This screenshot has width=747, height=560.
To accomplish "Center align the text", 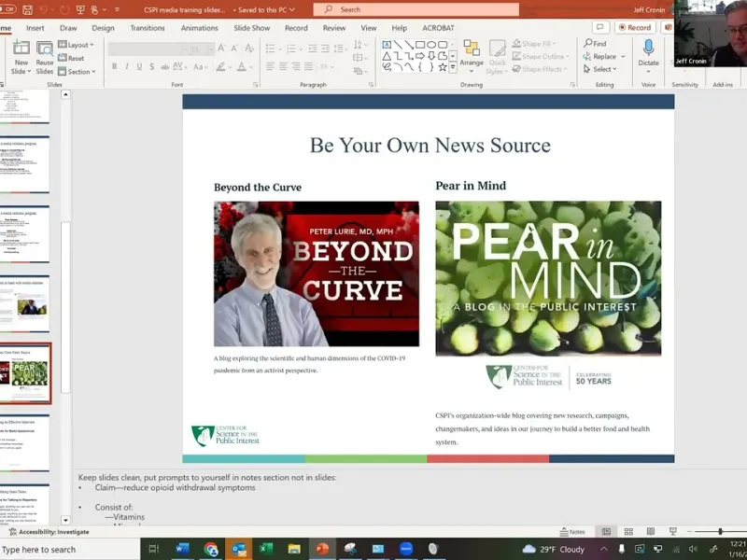I will [283, 66].
